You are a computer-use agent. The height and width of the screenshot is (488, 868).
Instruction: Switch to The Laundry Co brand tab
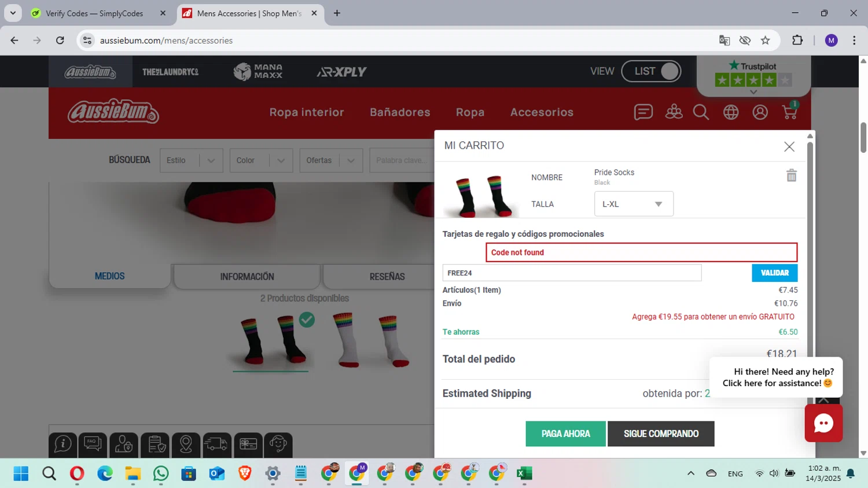click(x=170, y=72)
